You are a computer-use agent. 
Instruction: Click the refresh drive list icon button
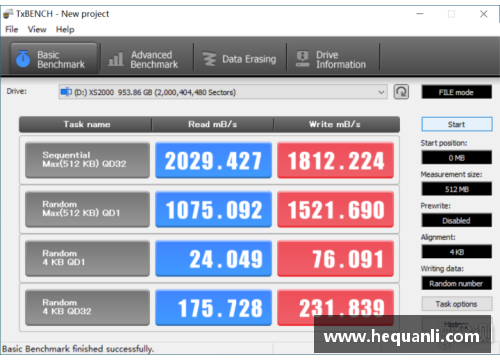pyautogui.click(x=401, y=92)
